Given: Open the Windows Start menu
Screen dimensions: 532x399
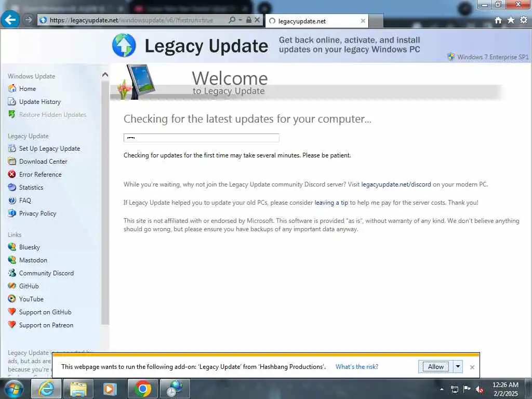Looking at the screenshot, I should click(x=14, y=389).
